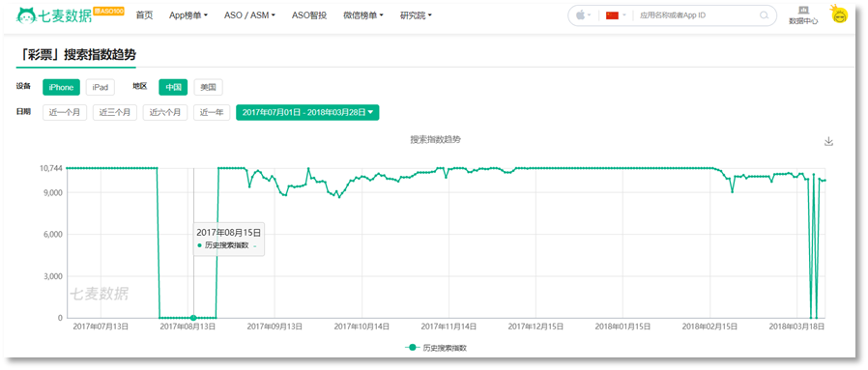
Task: Select 中国 region option
Action: tap(173, 87)
